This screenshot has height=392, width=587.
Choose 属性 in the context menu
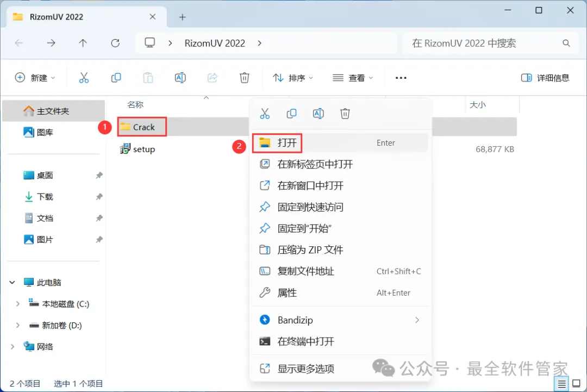[x=340, y=293]
